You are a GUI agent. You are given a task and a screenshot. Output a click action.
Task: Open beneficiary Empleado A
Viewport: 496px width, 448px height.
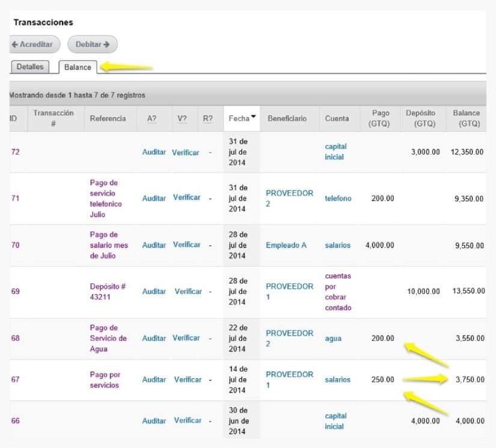coord(286,245)
